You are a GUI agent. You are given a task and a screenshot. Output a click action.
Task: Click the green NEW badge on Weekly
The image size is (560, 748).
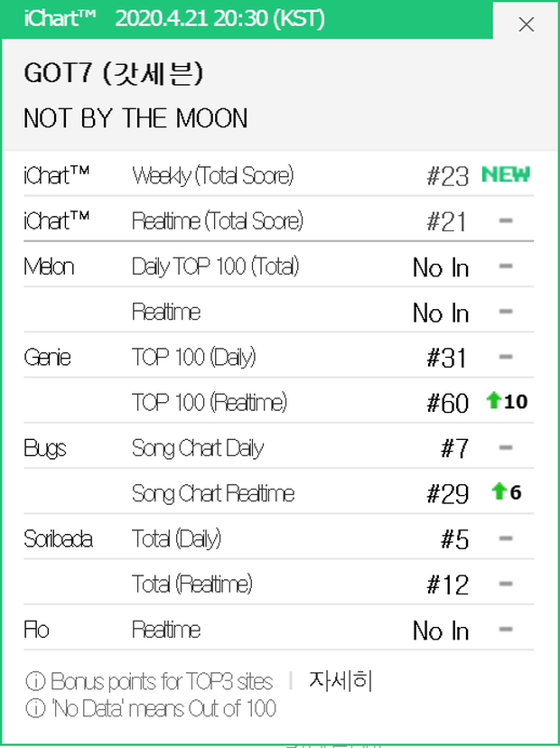click(x=505, y=175)
